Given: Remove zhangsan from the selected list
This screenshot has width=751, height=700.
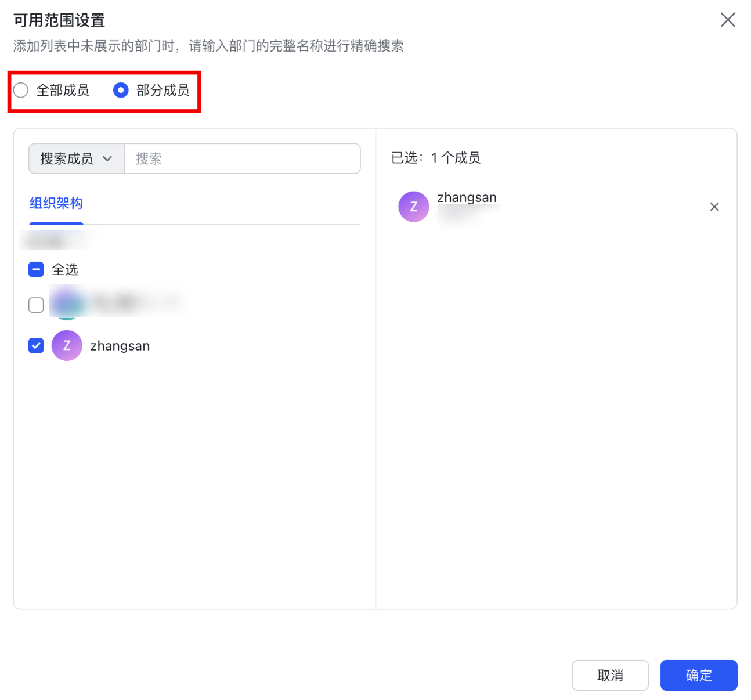Looking at the screenshot, I should click(x=714, y=207).
